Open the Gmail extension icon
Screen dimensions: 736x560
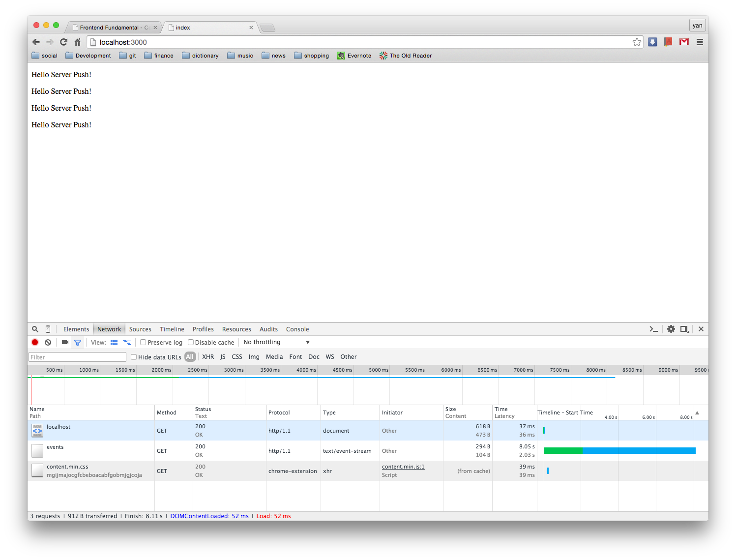coord(684,42)
